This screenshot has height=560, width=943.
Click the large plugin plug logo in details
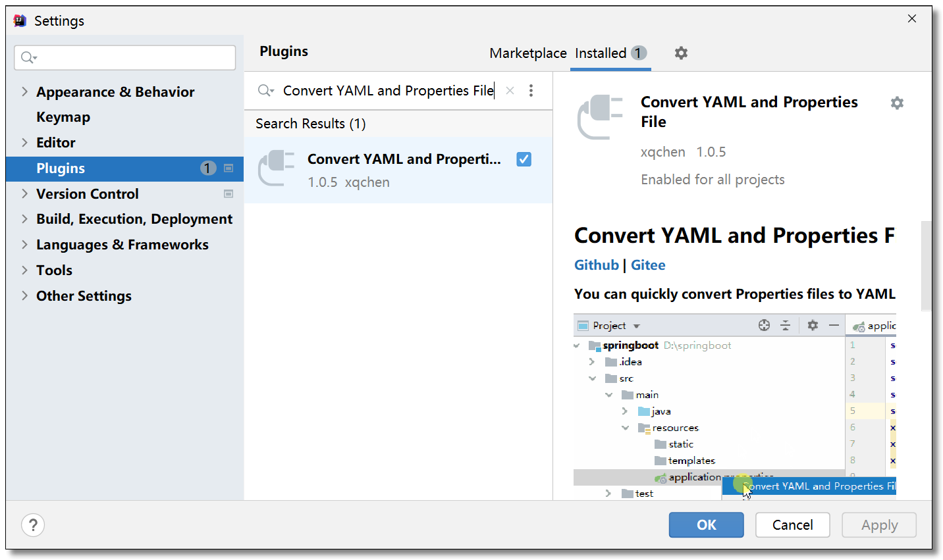pos(600,117)
